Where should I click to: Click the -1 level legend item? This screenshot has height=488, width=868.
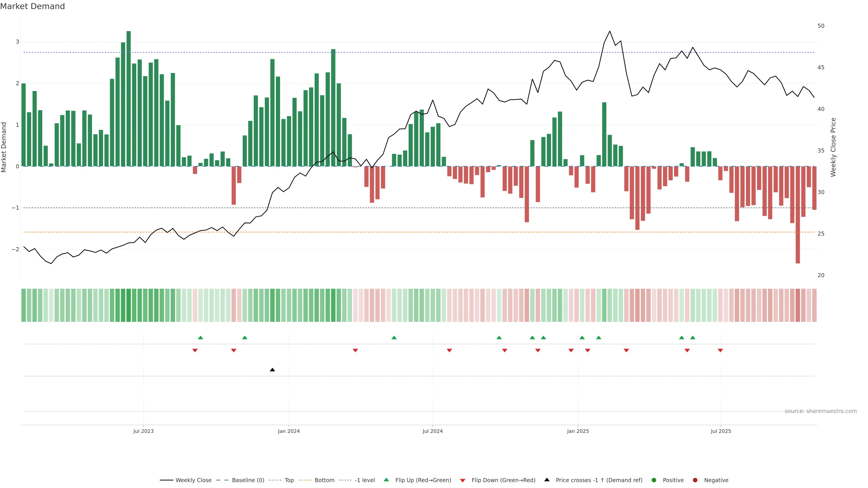coord(365,480)
